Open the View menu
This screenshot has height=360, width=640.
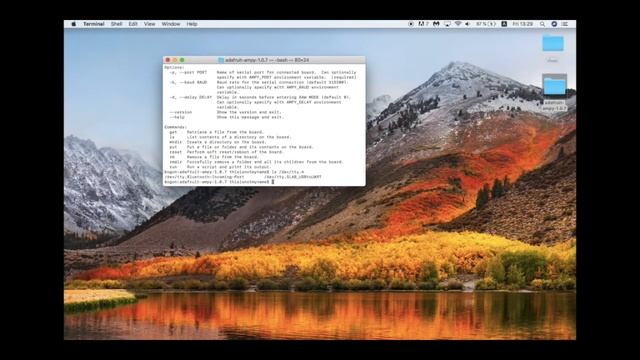(x=149, y=24)
